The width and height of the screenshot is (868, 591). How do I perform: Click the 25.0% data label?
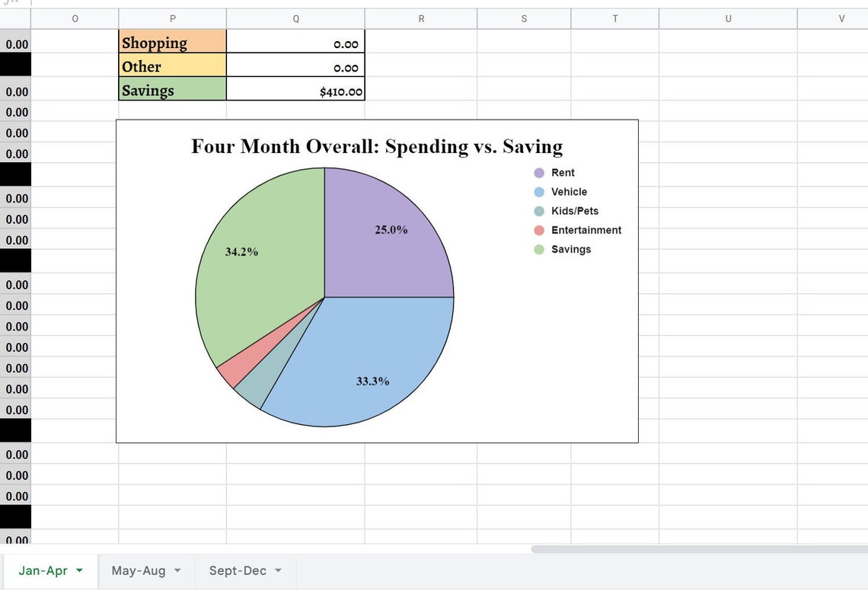tap(391, 229)
